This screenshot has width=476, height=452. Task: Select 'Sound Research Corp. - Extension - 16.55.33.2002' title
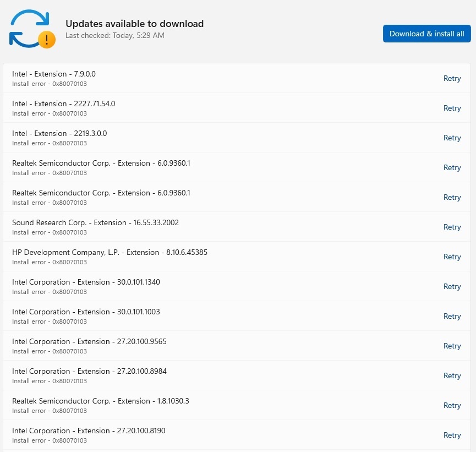[x=95, y=222]
